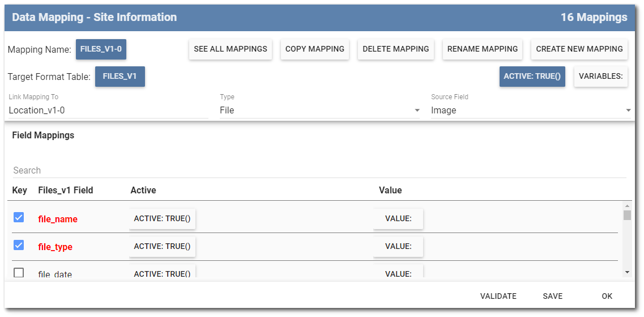Check the Key checkbox for file_date
Viewport: 644px width, 317px height.
pos(19,273)
